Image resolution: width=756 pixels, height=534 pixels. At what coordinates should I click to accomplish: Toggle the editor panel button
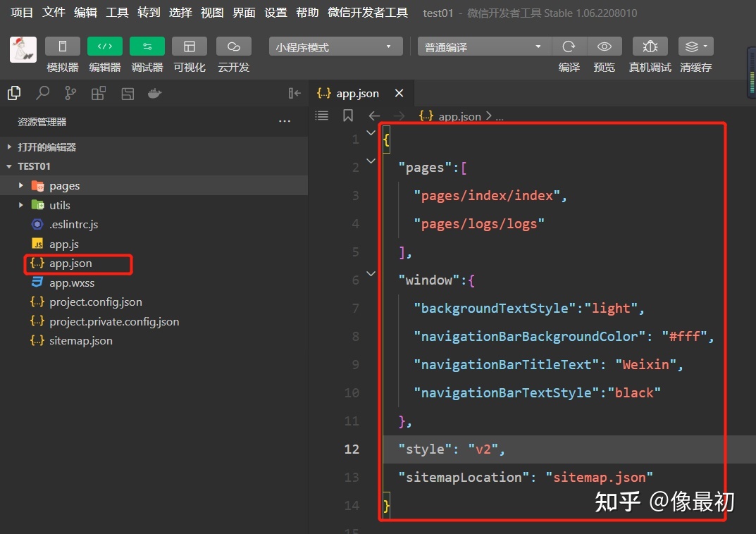point(104,46)
